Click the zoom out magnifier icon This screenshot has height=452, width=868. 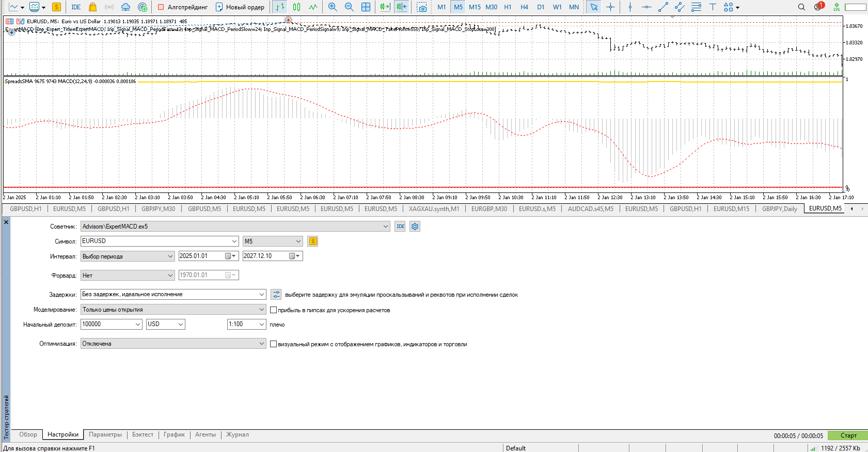[x=349, y=7]
